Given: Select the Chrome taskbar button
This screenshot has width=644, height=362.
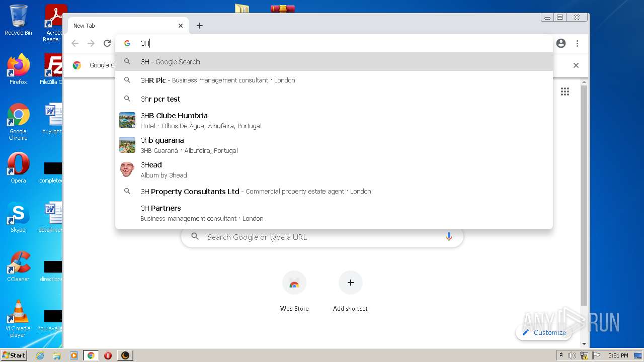Looking at the screenshot, I should pos(91,355).
